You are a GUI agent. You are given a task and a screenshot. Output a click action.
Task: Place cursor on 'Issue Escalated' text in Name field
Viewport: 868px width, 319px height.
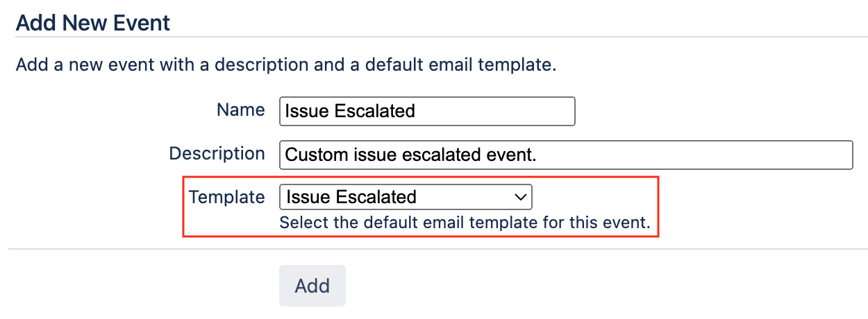pos(350,111)
